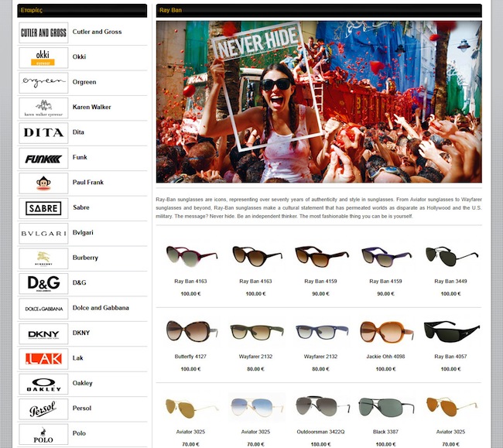
Task: Open Ray Ban 4057 sunglasses image
Action: [451, 331]
